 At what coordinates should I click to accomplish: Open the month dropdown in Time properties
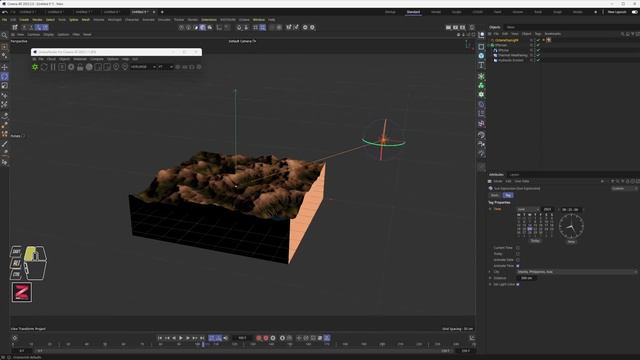pyautogui.click(x=527, y=209)
